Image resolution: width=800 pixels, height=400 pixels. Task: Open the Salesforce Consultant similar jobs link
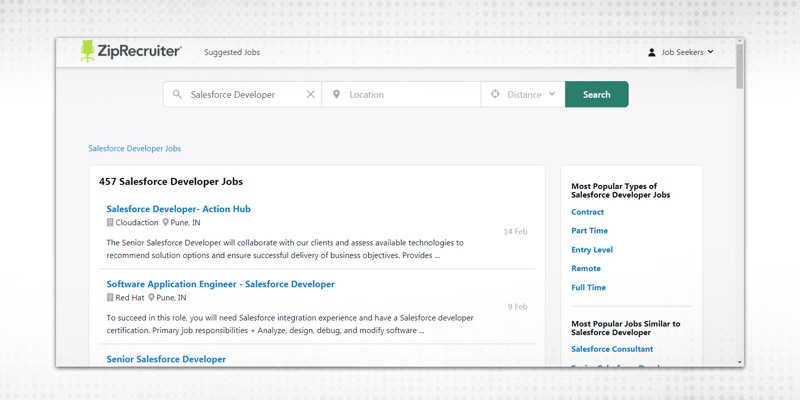click(612, 349)
